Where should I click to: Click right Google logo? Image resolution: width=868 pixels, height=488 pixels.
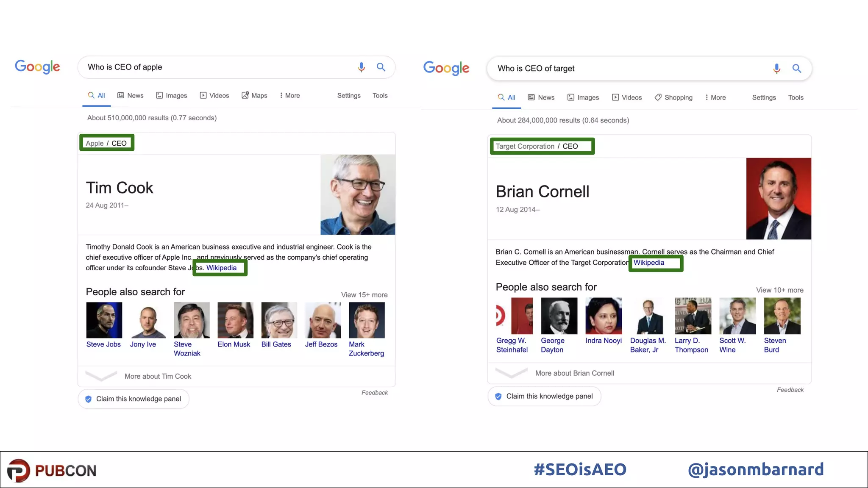[x=446, y=68]
